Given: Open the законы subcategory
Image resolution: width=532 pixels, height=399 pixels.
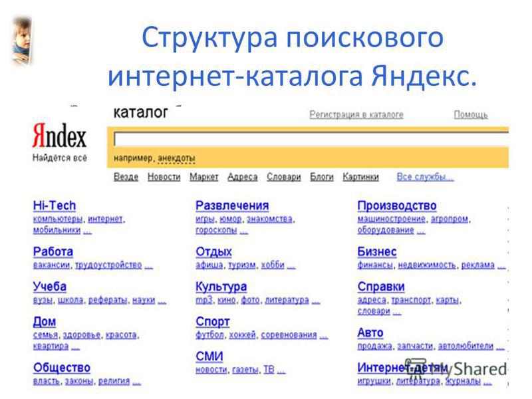Looking at the screenshot, I should click(79, 381).
